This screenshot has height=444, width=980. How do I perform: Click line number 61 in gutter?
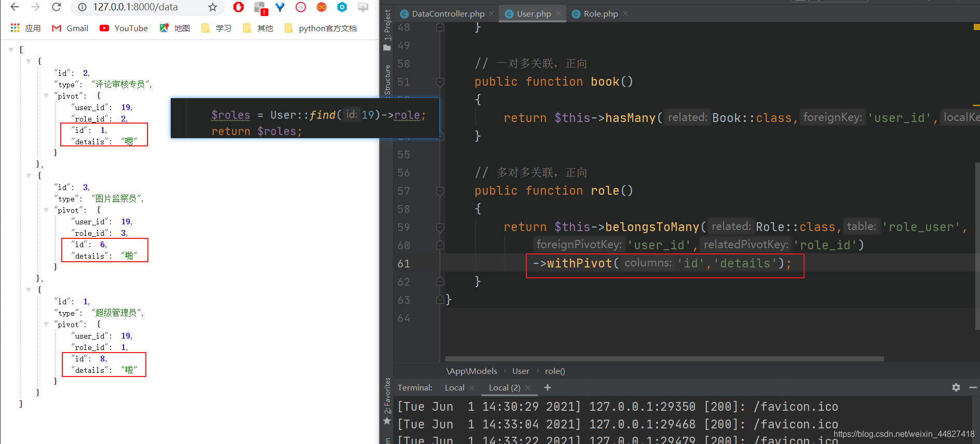(404, 264)
